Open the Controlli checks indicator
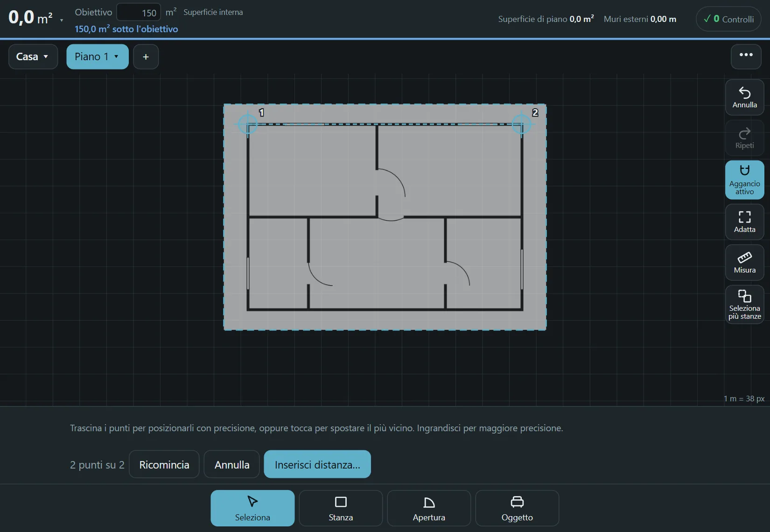770x532 pixels. [728, 19]
